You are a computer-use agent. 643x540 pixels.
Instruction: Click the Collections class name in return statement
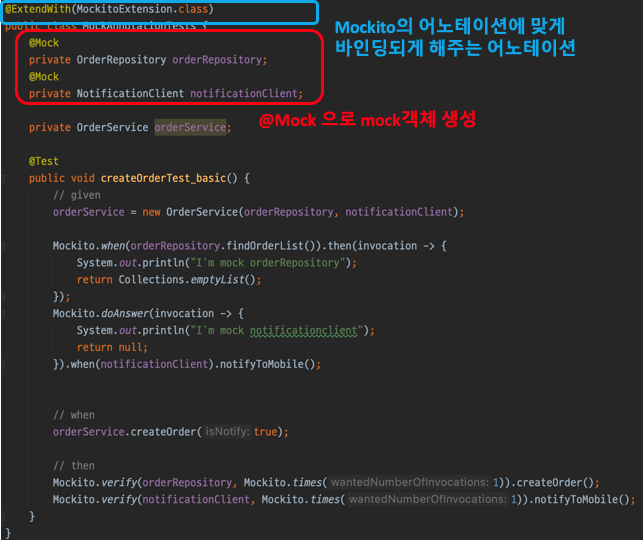(151, 280)
